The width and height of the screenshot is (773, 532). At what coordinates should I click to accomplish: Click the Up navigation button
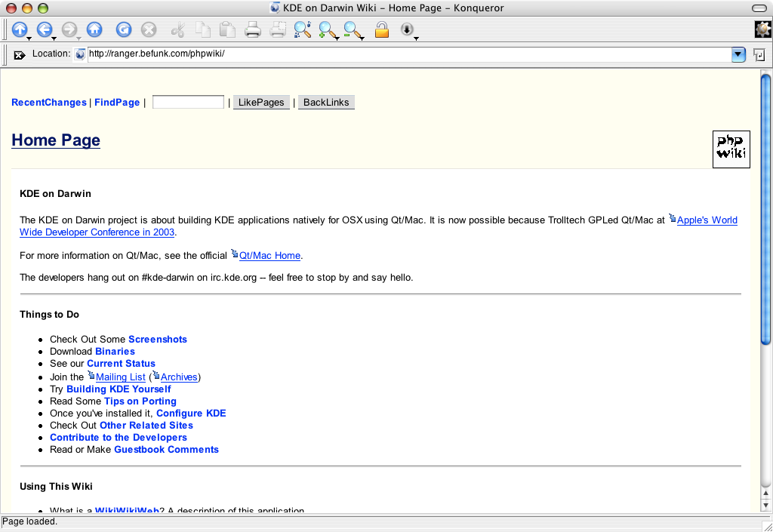[20, 29]
